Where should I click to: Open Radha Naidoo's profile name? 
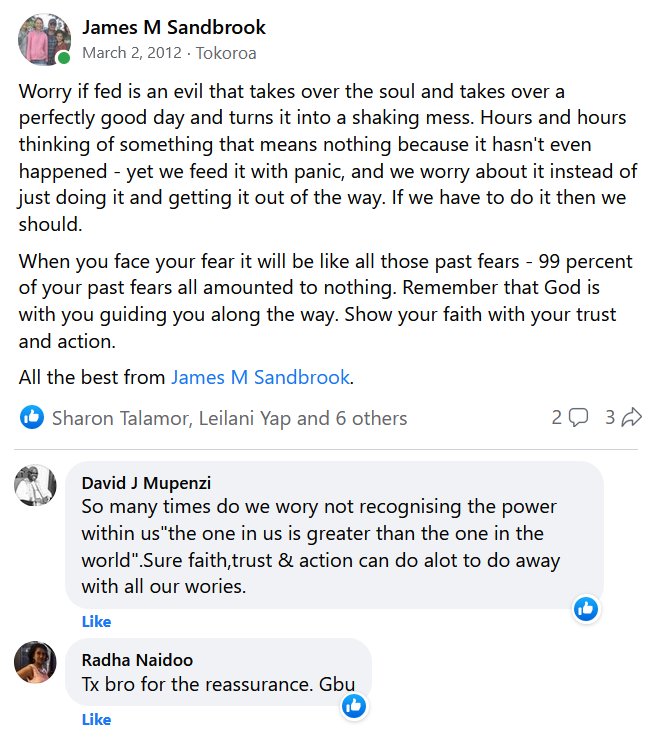[137, 660]
